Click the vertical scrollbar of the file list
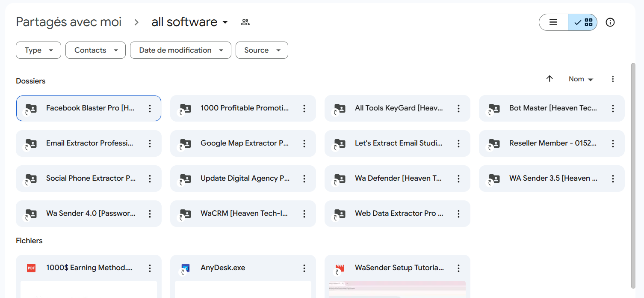 [633, 176]
